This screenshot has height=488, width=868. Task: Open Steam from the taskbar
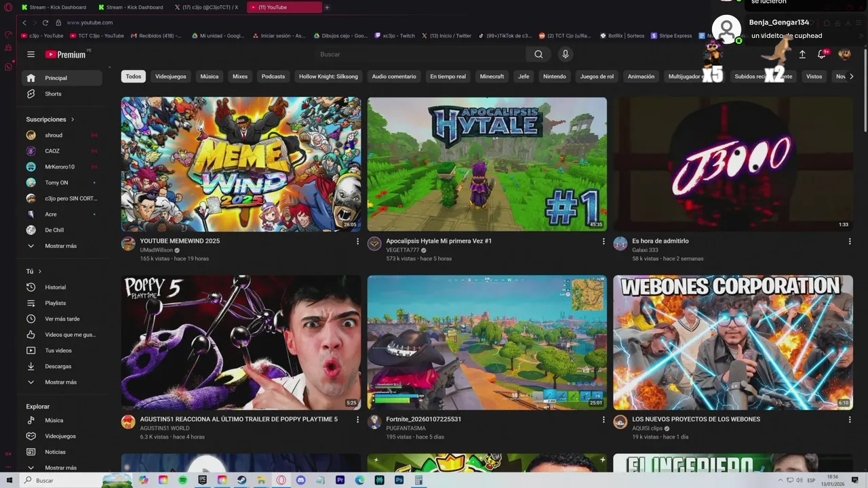[242, 480]
